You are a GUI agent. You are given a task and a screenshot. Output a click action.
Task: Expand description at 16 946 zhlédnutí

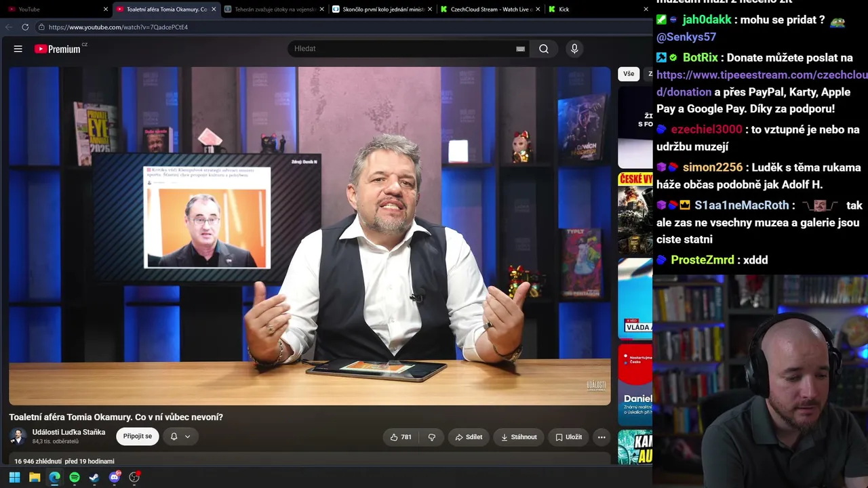click(64, 462)
